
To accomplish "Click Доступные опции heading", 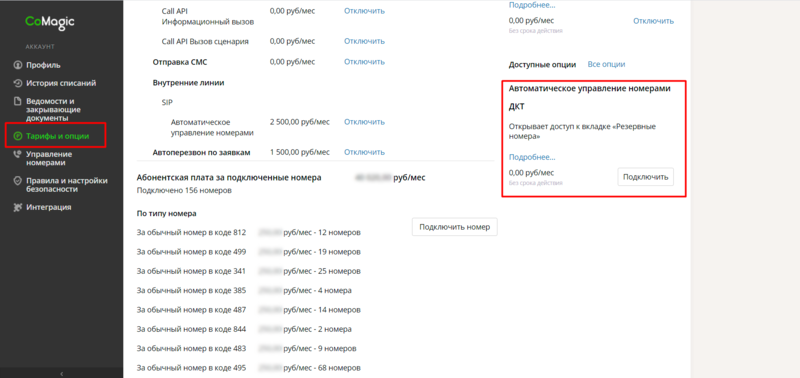I will [x=542, y=64].
